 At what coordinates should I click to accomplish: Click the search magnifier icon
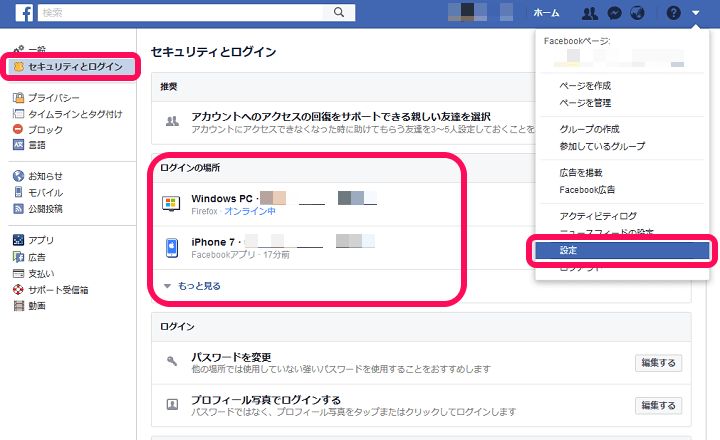coord(339,12)
